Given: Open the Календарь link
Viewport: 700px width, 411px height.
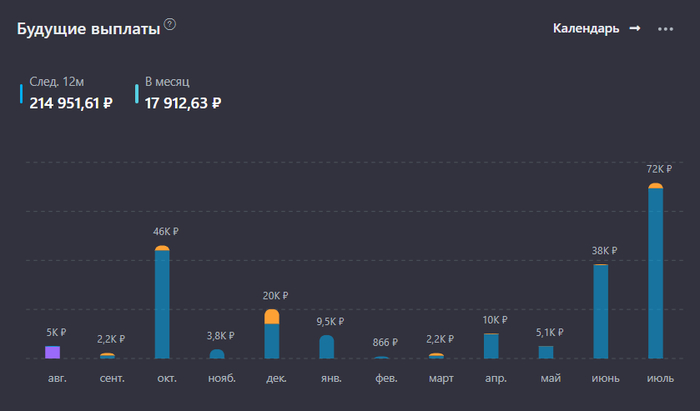Looking at the screenshot, I should 586,28.
